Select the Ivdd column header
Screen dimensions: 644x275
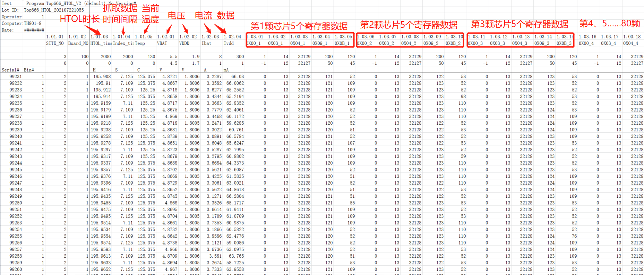[x=229, y=43]
